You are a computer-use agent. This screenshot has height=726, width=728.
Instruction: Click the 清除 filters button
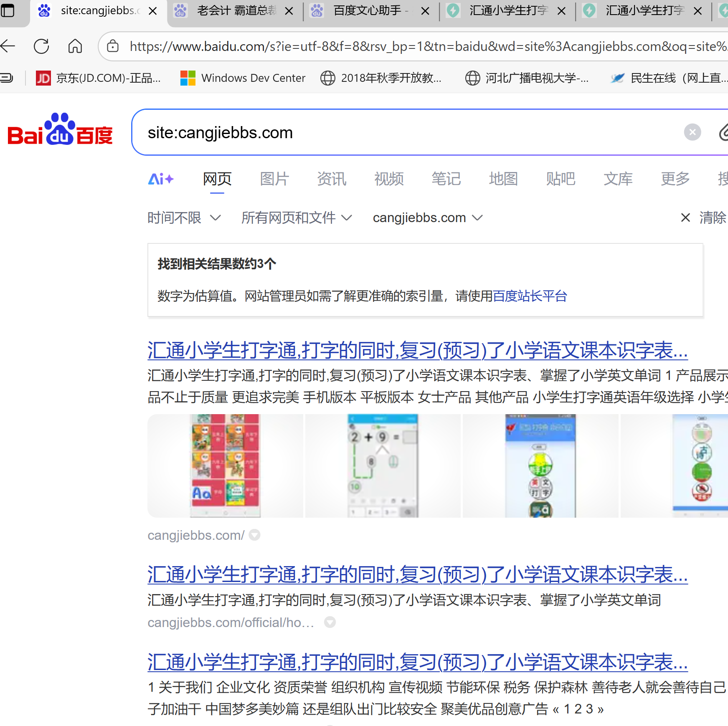pyautogui.click(x=713, y=218)
